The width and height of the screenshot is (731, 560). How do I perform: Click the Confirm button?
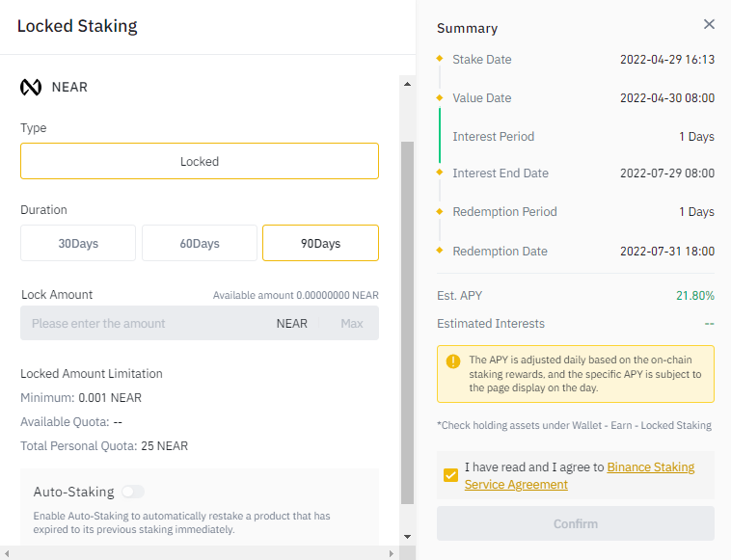pyautogui.click(x=576, y=523)
